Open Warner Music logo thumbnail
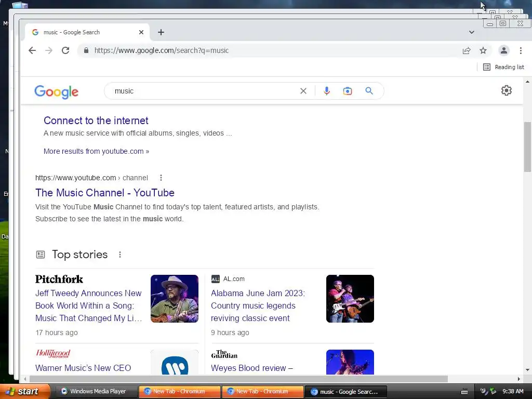Viewport: 532px width, 399px height. point(175,362)
